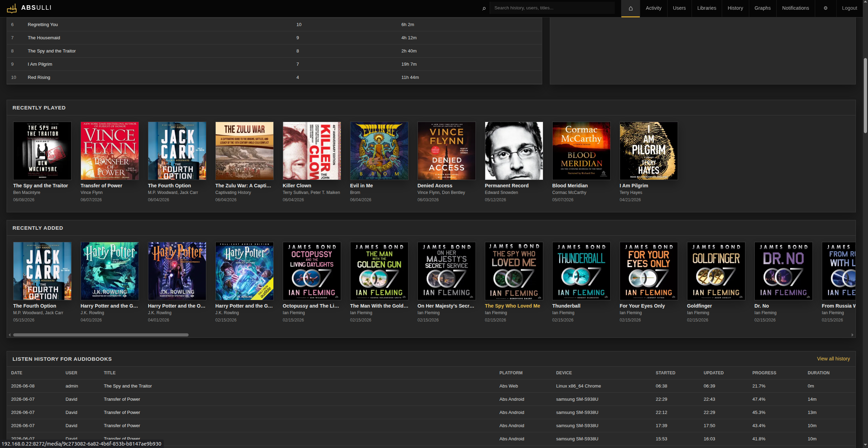The height and width of the screenshot is (448, 868).
Task: Click The Housemaid in the ranking table
Action: [x=44, y=38]
